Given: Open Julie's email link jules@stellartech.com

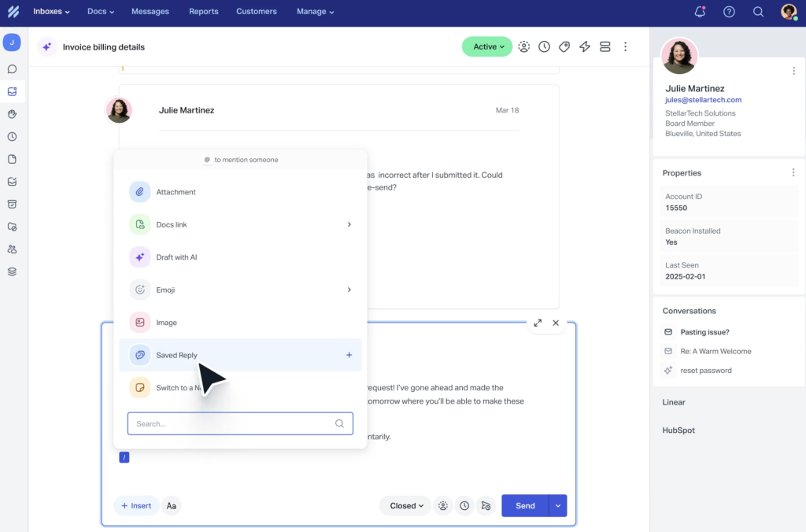Looking at the screenshot, I should point(703,99).
